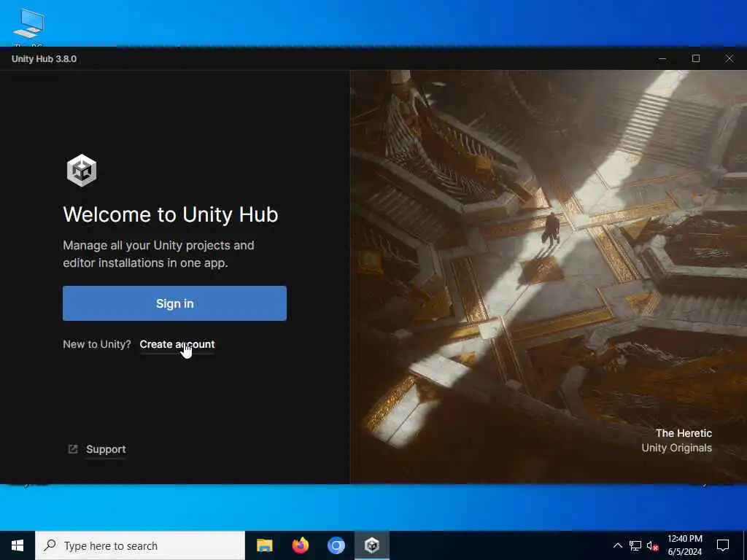Open the notification center icon
Viewport: 747px width, 560px height.
tap(723, 545)
